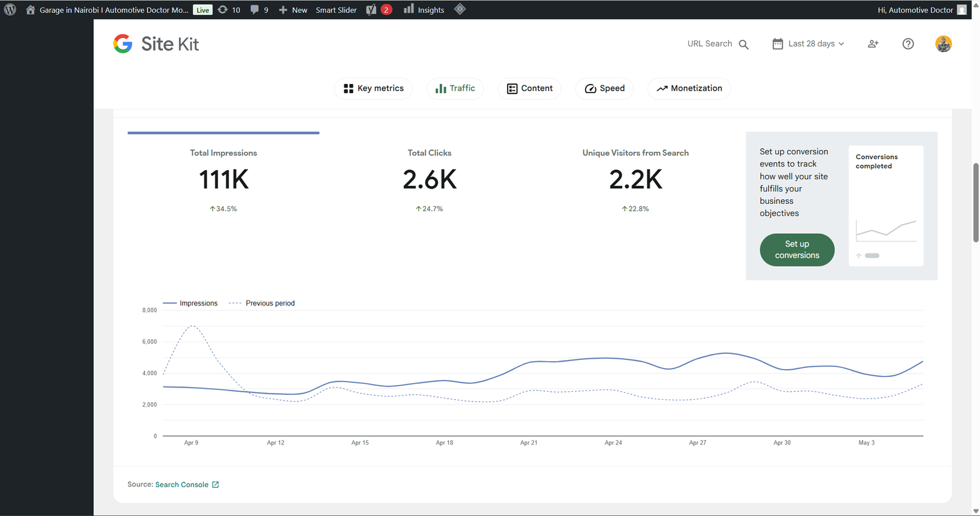This screenshot has width=980, height=516.
Task: Click the Conversions completed preview card
Action: pos(886,206)
